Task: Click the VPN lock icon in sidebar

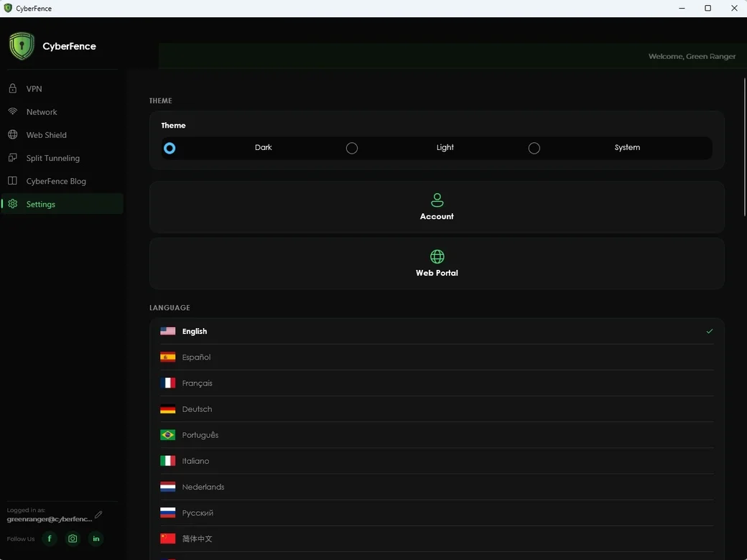Action: (x=13, y=88)
